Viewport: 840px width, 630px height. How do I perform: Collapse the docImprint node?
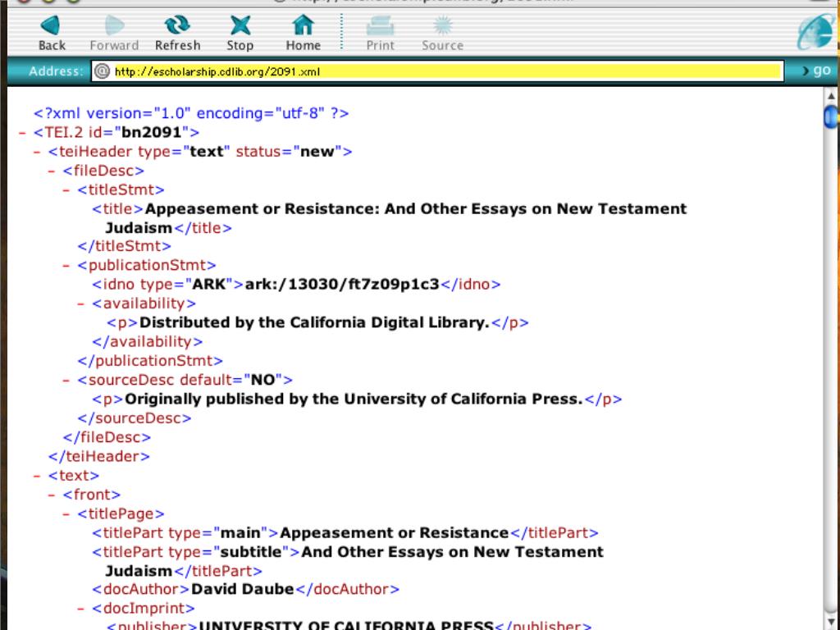point(80,608)
